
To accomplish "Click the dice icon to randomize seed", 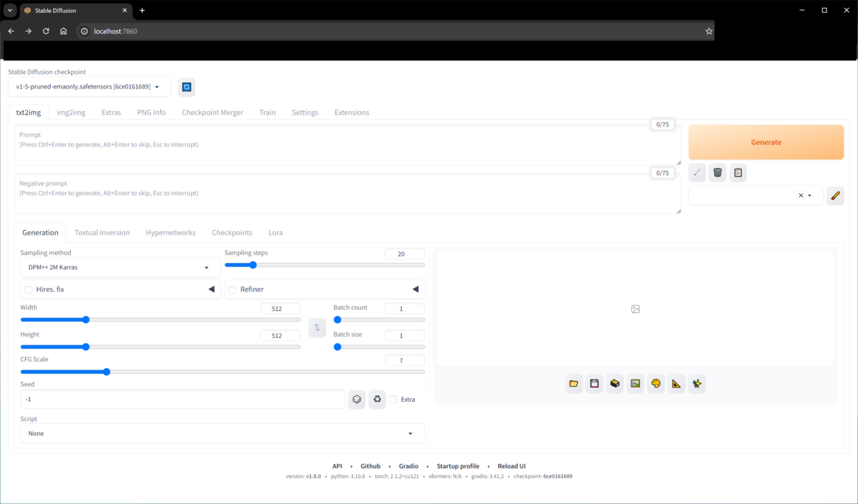I will pos(357,400).
